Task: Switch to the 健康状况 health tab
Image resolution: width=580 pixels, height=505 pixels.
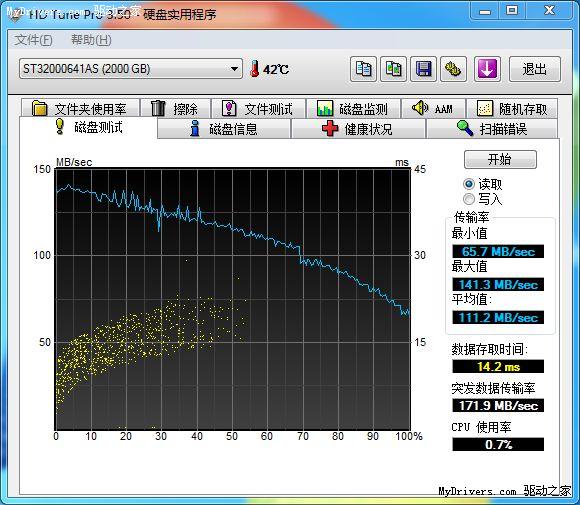Action: (358, 129)
